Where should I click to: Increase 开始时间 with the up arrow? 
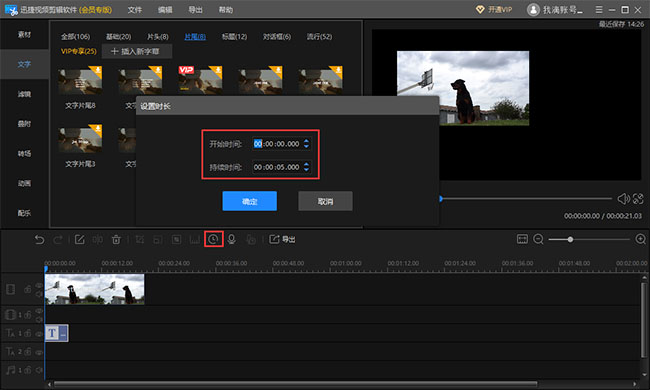pos(306,141)
